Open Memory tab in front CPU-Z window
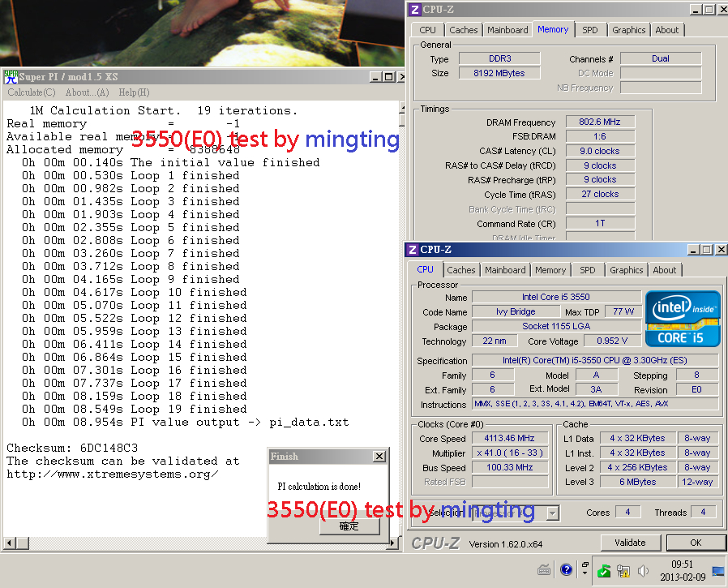This screenshot has width=728, height=588. (550, 270)
